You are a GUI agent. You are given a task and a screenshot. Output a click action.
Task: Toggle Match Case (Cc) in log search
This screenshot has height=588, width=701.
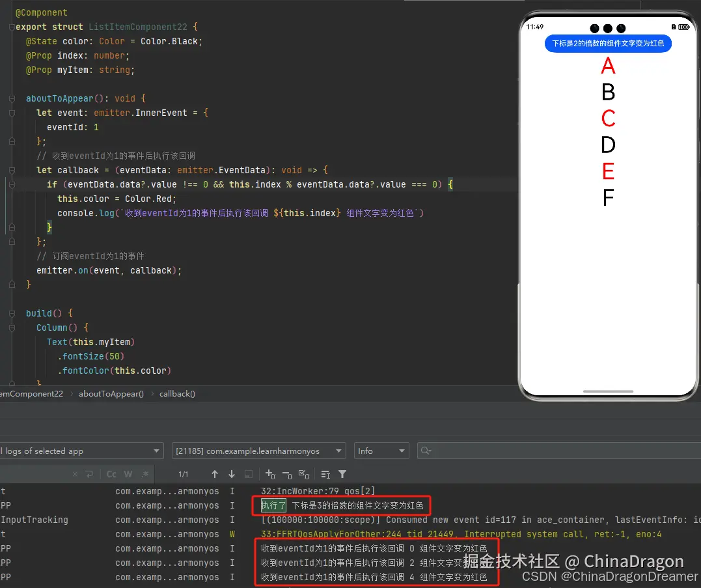click(111, 474)
